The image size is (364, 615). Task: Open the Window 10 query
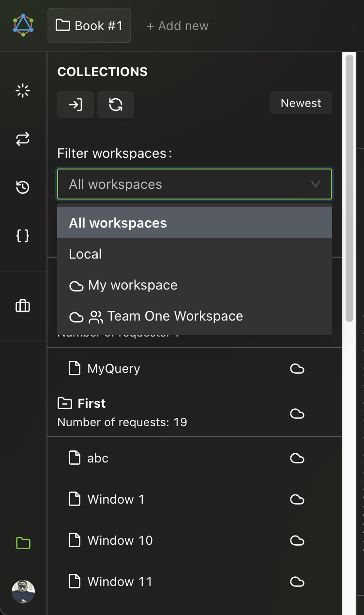[120, 540]
